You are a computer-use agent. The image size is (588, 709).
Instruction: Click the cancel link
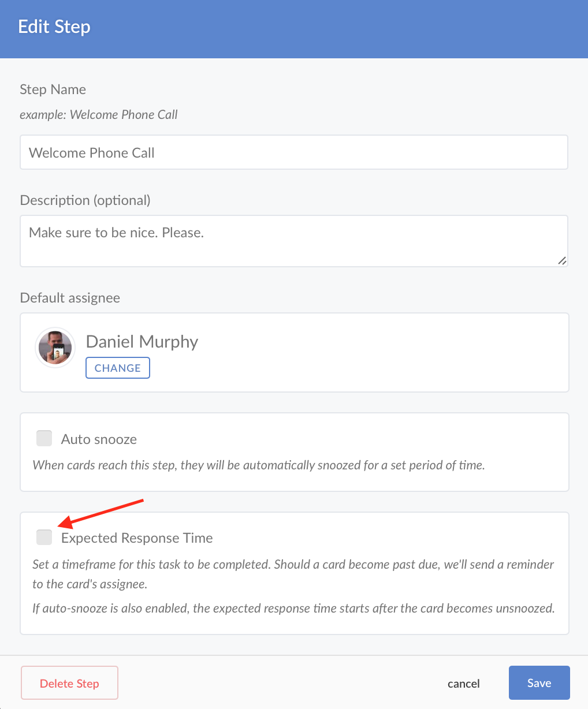[x=463, y=684]
